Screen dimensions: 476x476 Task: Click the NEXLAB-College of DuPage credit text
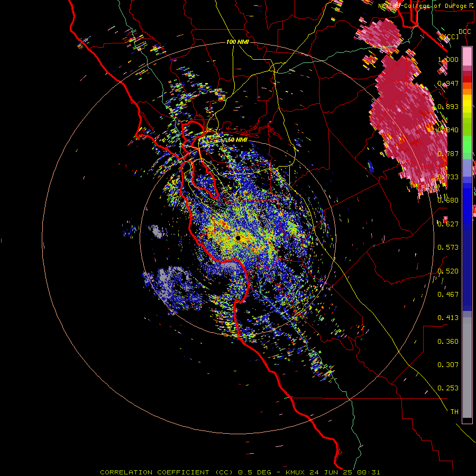tap(425, 6)
